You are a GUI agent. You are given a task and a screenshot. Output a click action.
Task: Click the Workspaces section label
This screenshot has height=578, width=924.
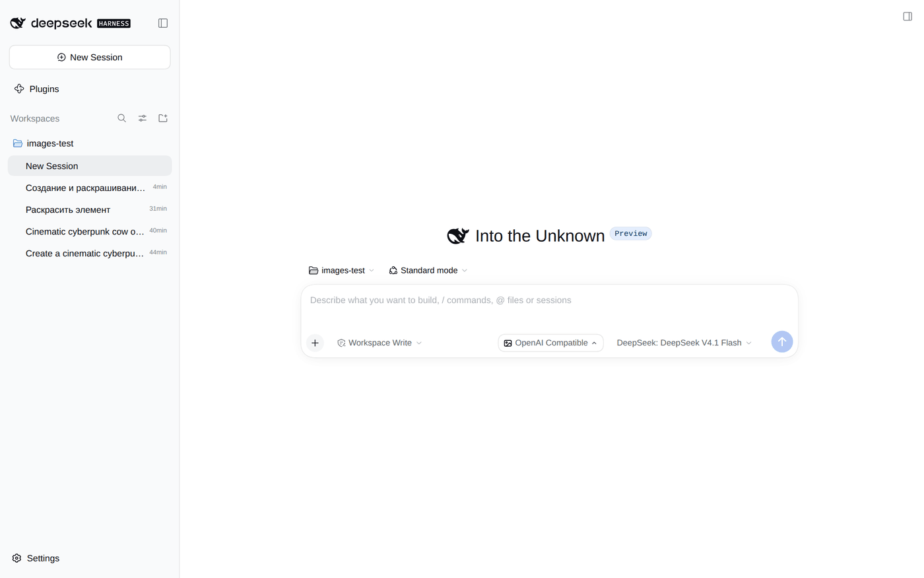click(x=35, y=119)
